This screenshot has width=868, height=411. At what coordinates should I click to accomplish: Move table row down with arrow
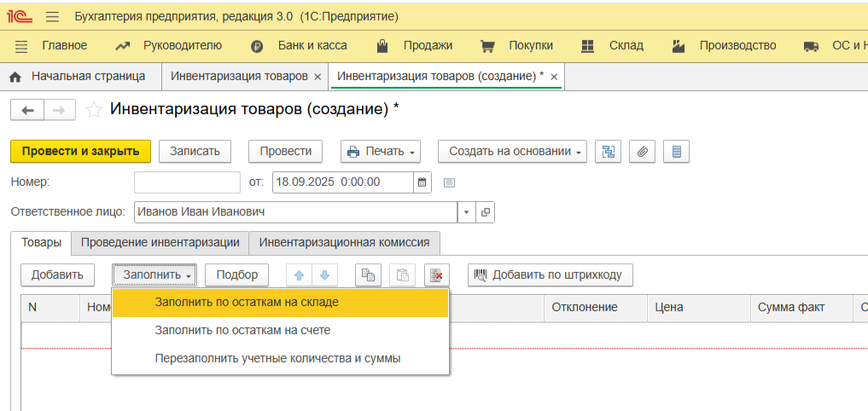(325, 275)
